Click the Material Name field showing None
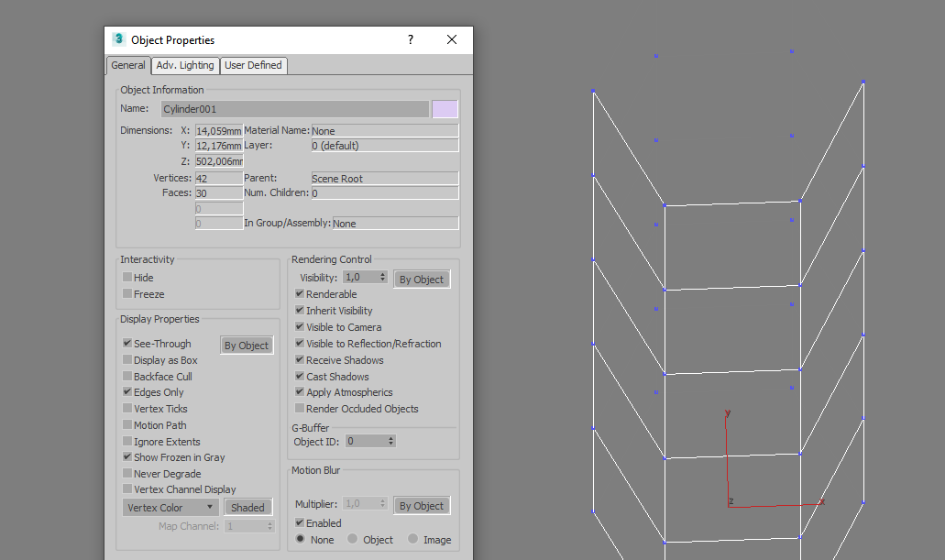Viewport: 945px width, 560px height. 385,131
